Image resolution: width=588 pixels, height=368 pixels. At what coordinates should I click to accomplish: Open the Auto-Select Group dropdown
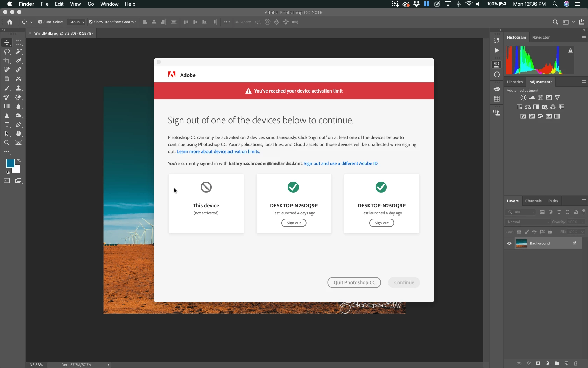coord(76,22)
